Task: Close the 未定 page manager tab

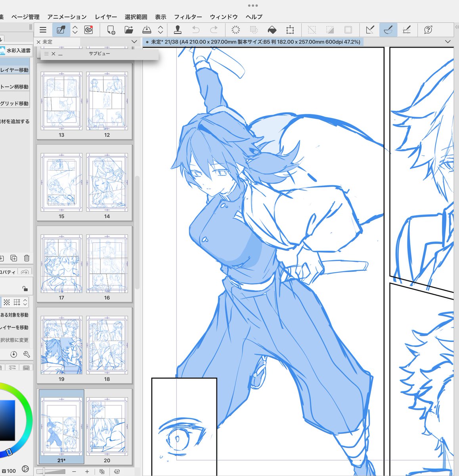Action: 38,42
